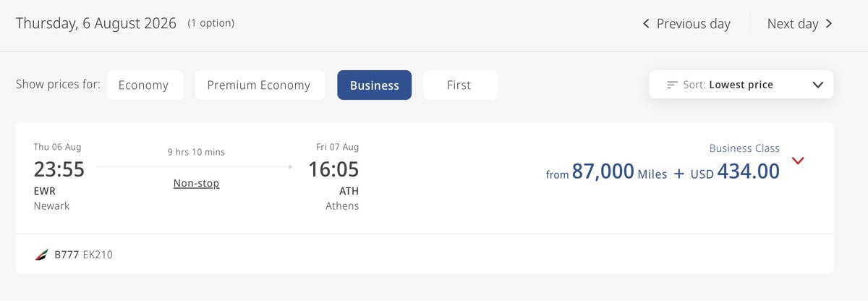Click the sort lines icon
This screenshot has height=301, width=868.
click(x=673, y=85)
